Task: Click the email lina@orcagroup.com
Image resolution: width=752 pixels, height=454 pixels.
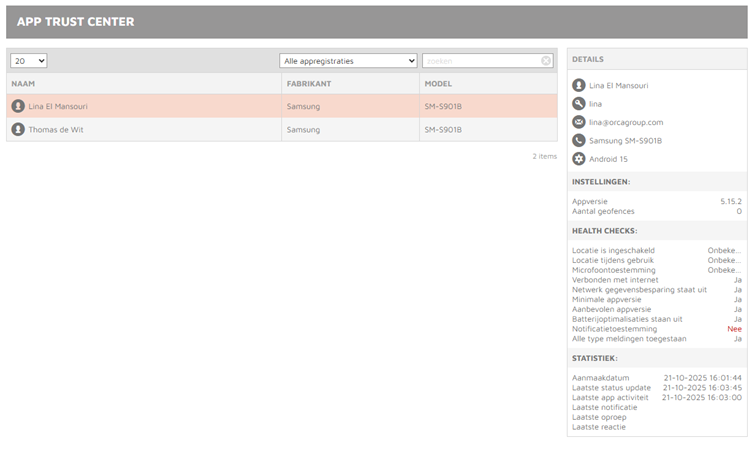Action: [x=626, y=122]
